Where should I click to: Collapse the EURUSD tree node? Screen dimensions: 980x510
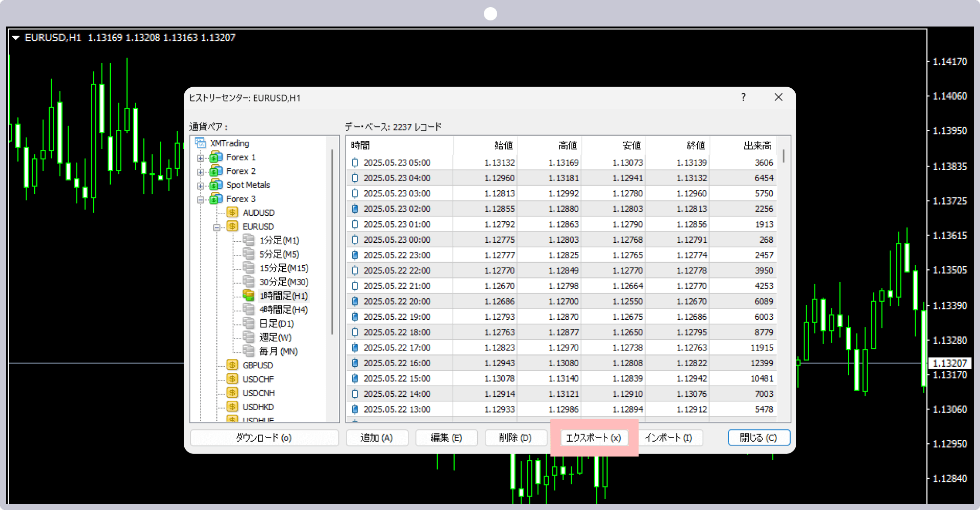click(217, 227)
